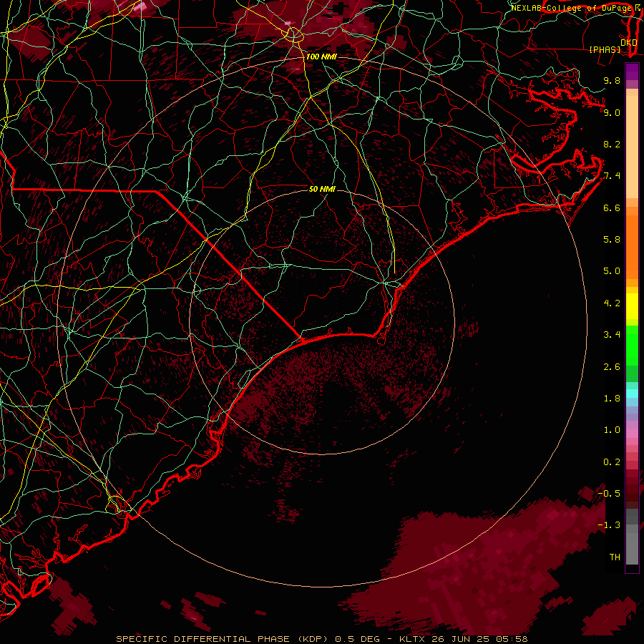This screenshot has height=644, width=644.
Task: Click the 100 NMI range ring label
Action: (x=321, y=57)
